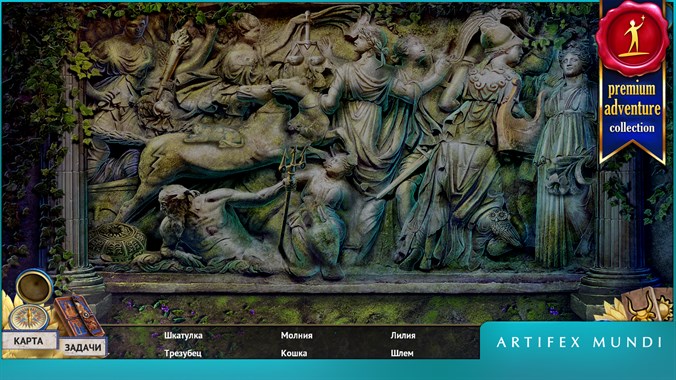Select the Молния list item
The image size is (676, 380).
297,335
